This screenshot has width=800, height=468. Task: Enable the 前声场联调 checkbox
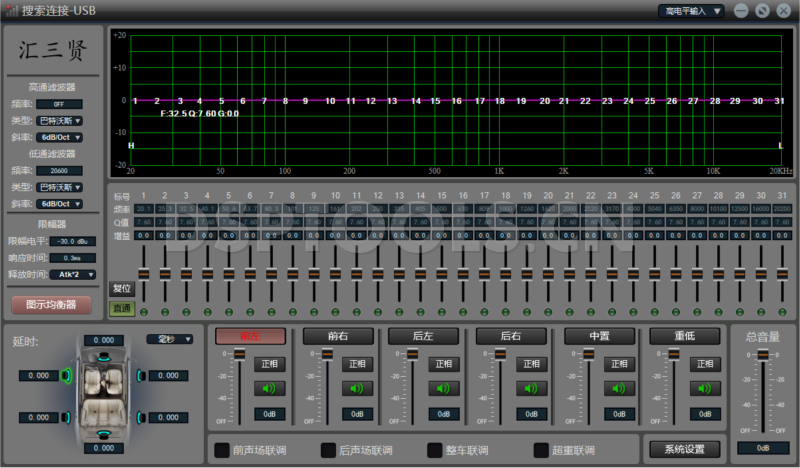(x=221, y=450)
